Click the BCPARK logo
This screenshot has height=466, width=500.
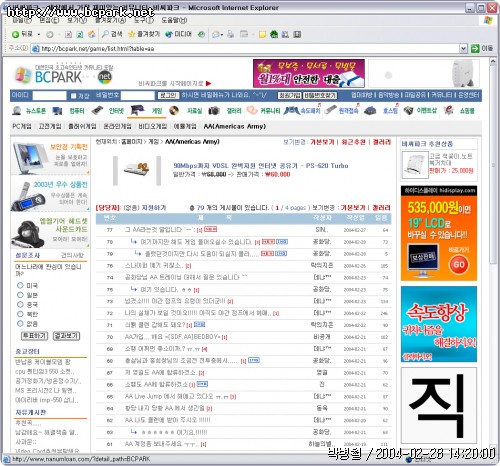tap(63, 75)
